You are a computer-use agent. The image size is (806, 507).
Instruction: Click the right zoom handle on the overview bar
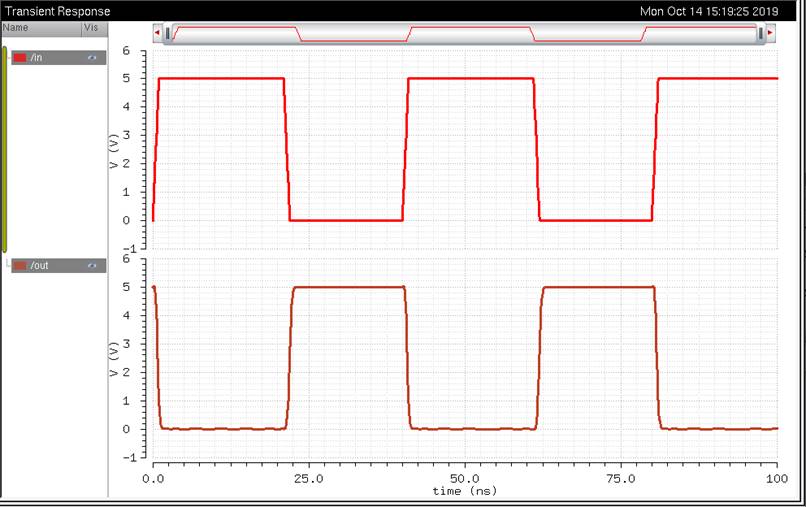[x=761, y=33]
